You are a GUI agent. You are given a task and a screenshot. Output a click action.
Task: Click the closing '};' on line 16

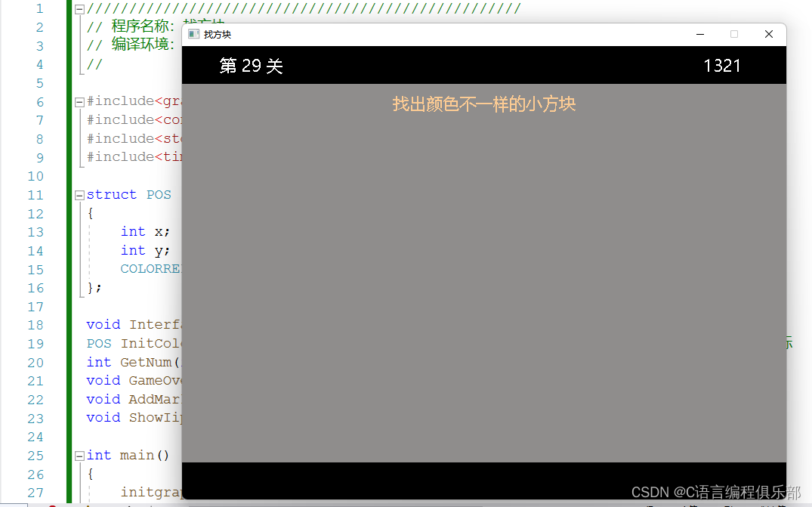94,287
